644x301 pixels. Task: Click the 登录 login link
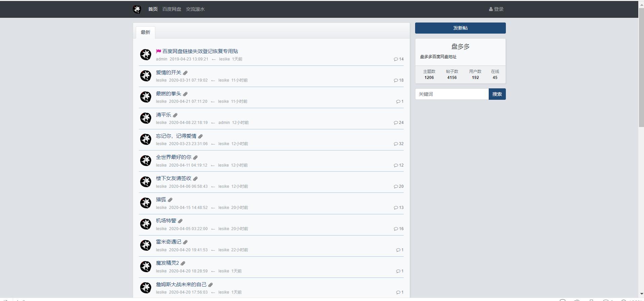coord(496,9)
